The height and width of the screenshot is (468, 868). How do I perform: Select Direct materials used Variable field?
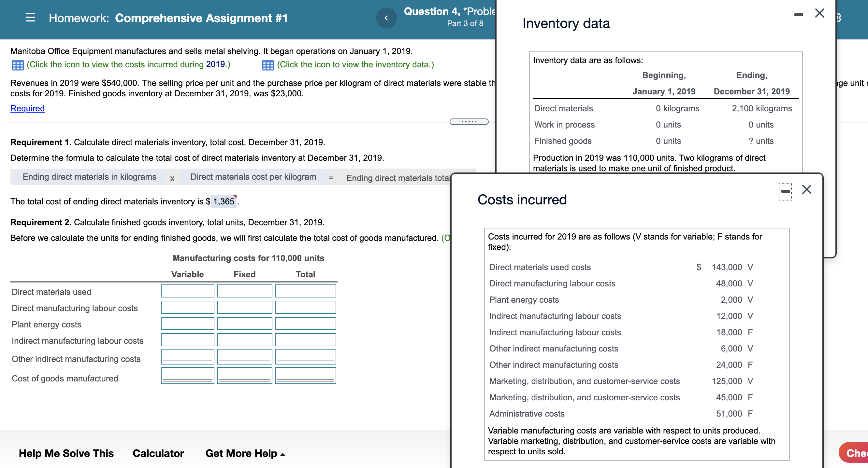187,291
